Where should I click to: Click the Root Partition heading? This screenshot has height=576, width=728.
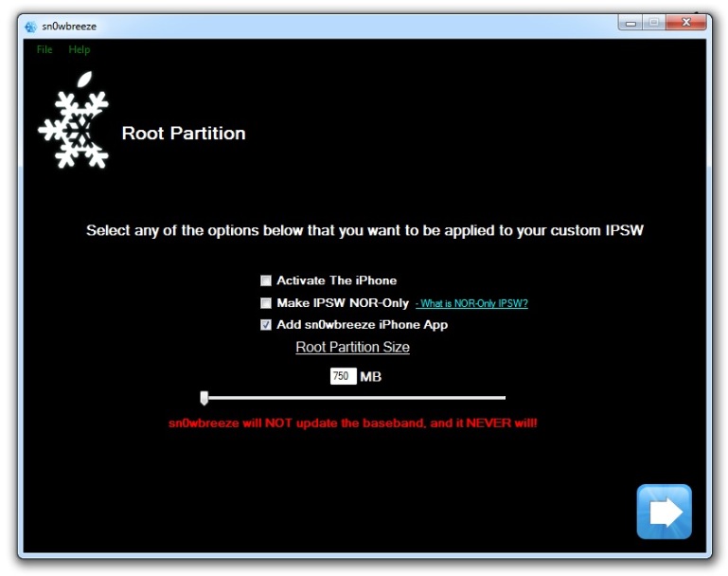point(184,134)
